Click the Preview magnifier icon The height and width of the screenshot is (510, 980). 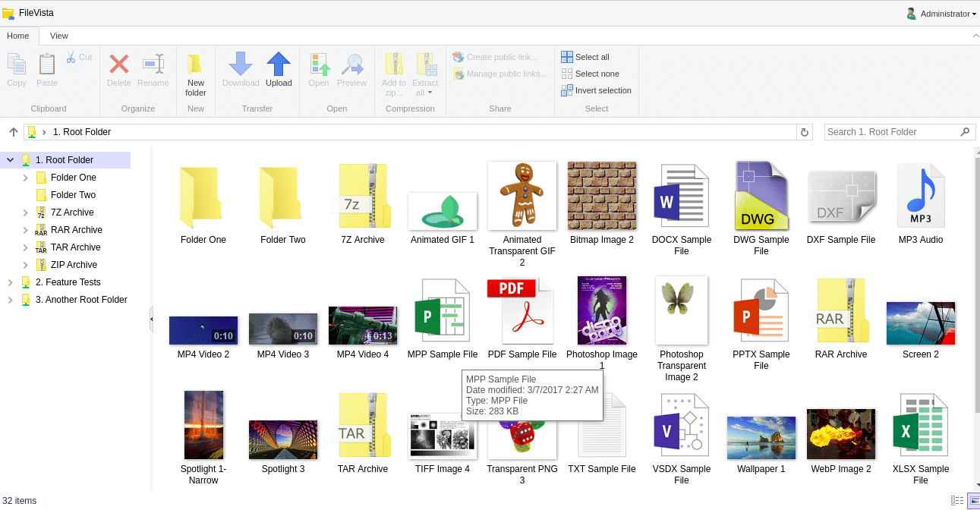click(x=351, y=64)
